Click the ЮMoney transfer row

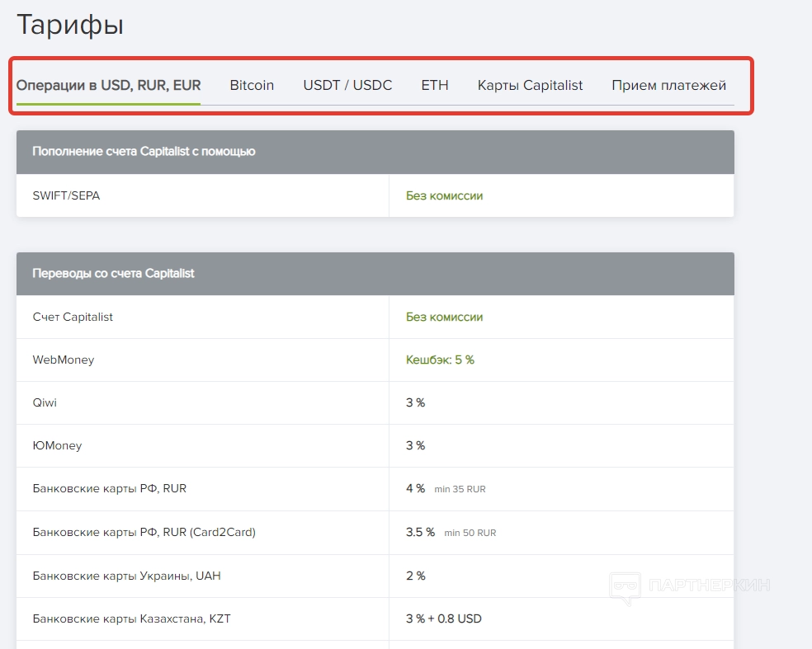point(57,446)
